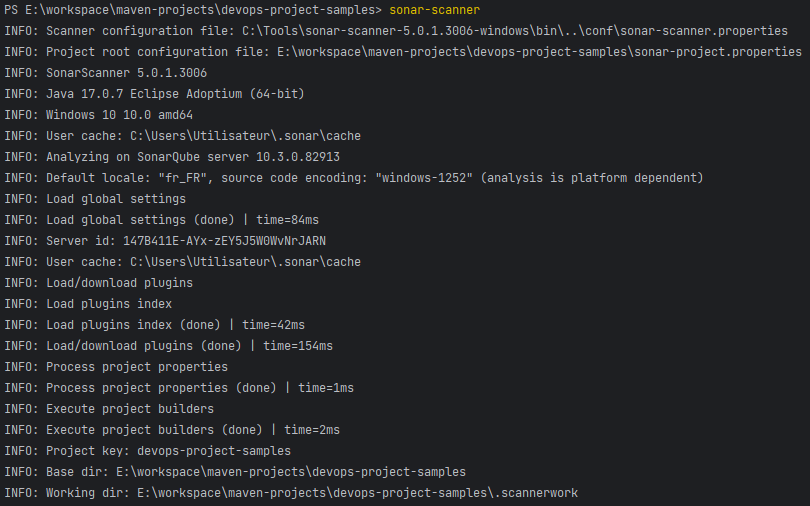Click the Default locale fr_FR line

[354, 178]
